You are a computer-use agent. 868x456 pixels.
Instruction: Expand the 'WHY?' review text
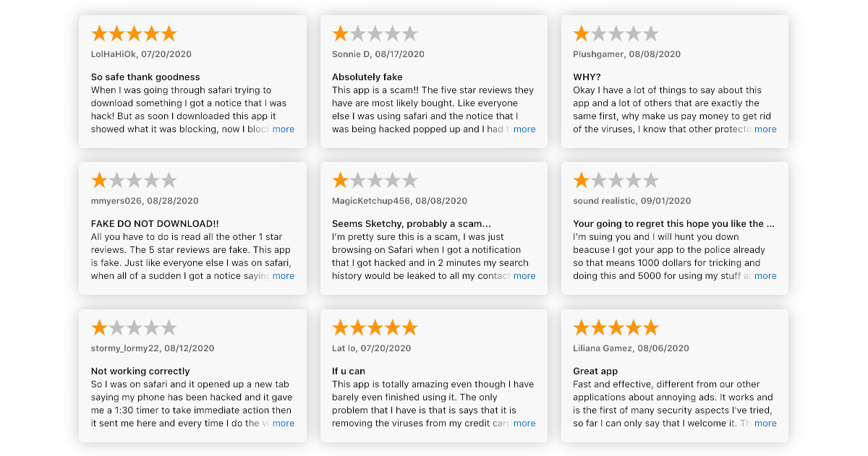765,129
